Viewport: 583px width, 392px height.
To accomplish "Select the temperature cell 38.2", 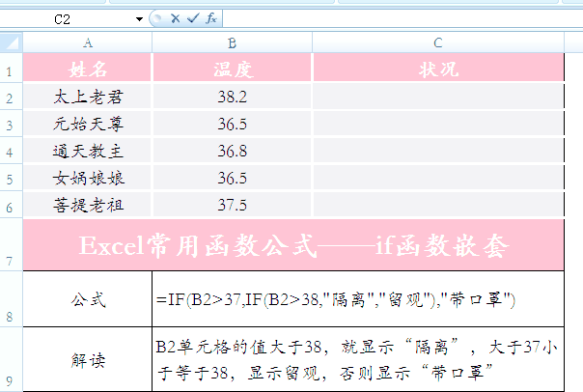I will pyautogui.click(x=233, y=97).
